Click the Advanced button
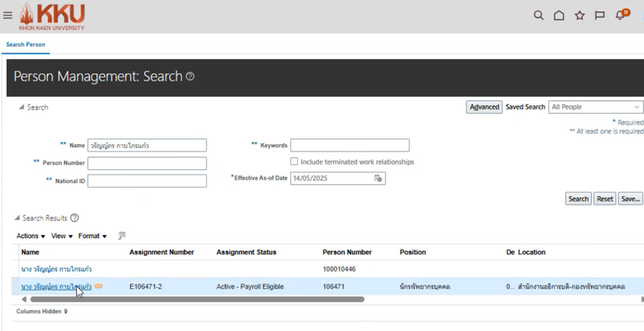644x331 pixels. click(x=484, y=107)
